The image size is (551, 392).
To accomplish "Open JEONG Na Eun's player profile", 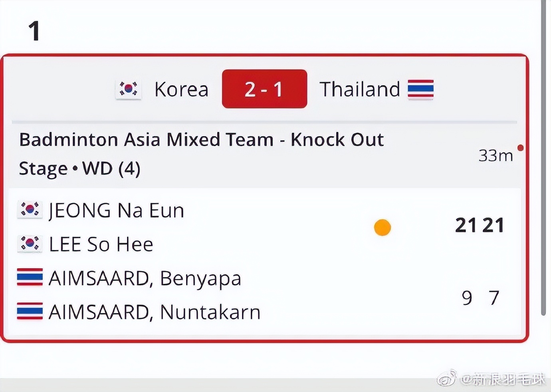I will tap(116, 210).
